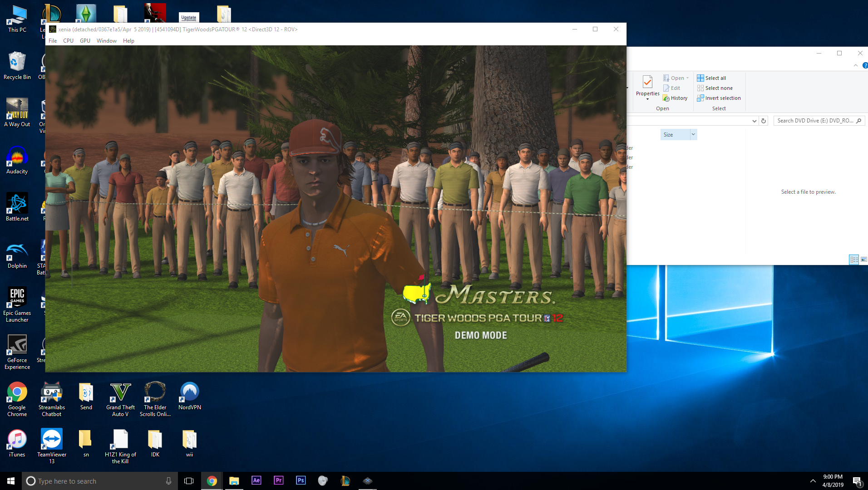Select the TeamViewer 13 shortcut
Viewport: 868px width, 490px height.
(52, 446)
